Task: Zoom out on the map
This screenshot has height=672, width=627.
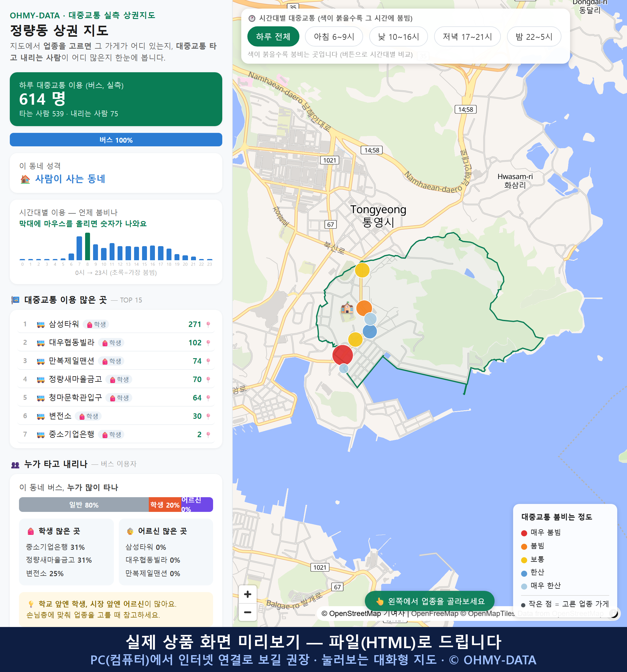Action: (248, 612)
